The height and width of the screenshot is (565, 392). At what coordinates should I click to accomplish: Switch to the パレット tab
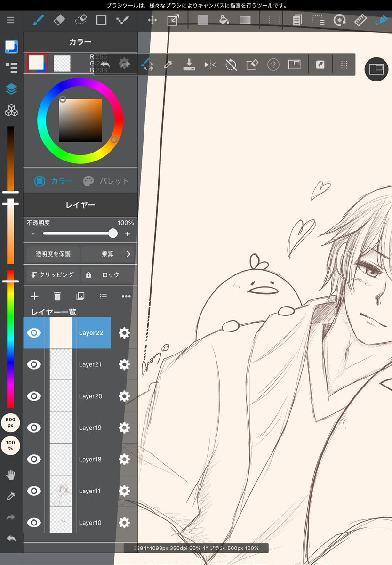106,181
